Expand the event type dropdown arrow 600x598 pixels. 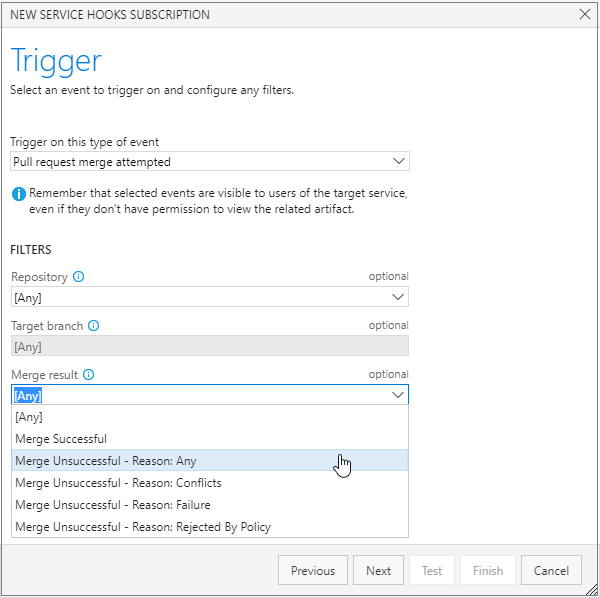pyautogui.click(x=398, y=161)
